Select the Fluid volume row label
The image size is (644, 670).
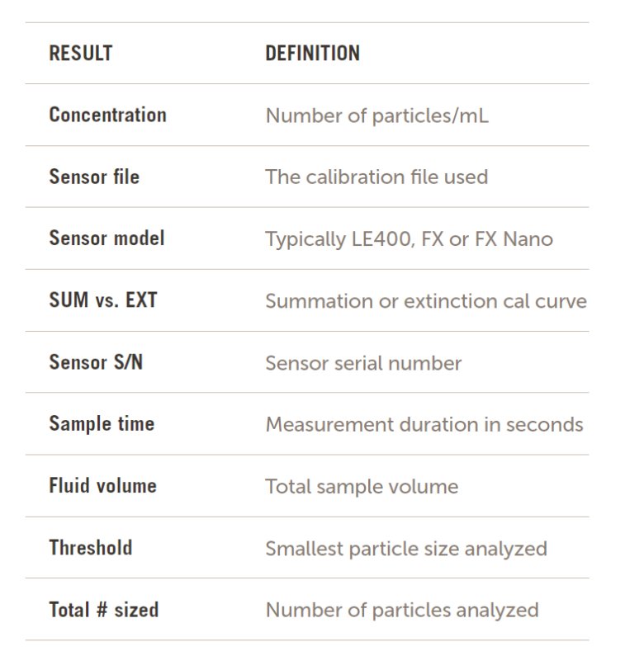pyautogui.click(x=102, y=486)
